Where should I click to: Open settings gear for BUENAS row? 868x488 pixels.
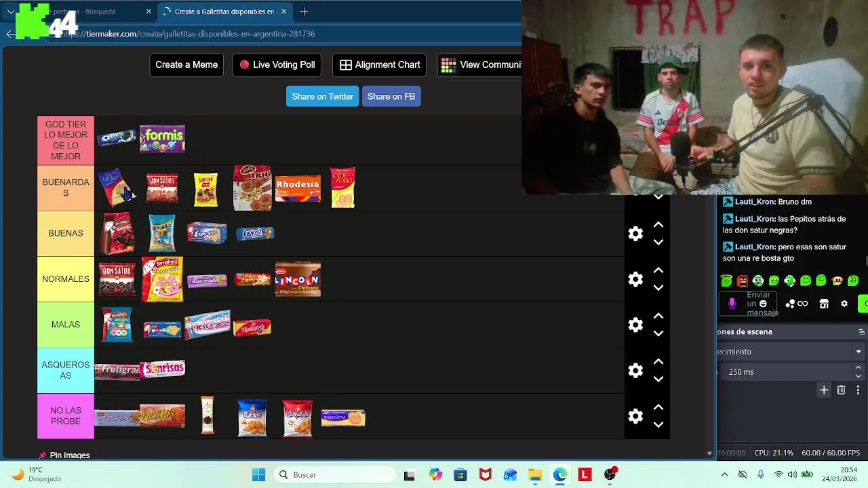click(x=635, y=234)
